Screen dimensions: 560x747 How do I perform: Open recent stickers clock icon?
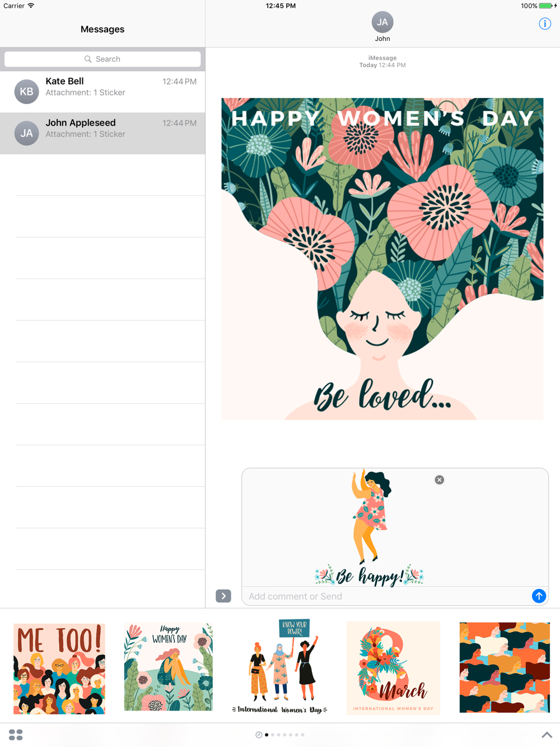pyautogui.click(x=259, y=735)
